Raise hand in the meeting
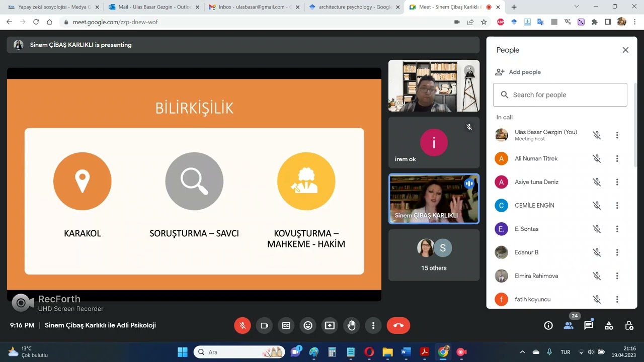 coord(351,325)
